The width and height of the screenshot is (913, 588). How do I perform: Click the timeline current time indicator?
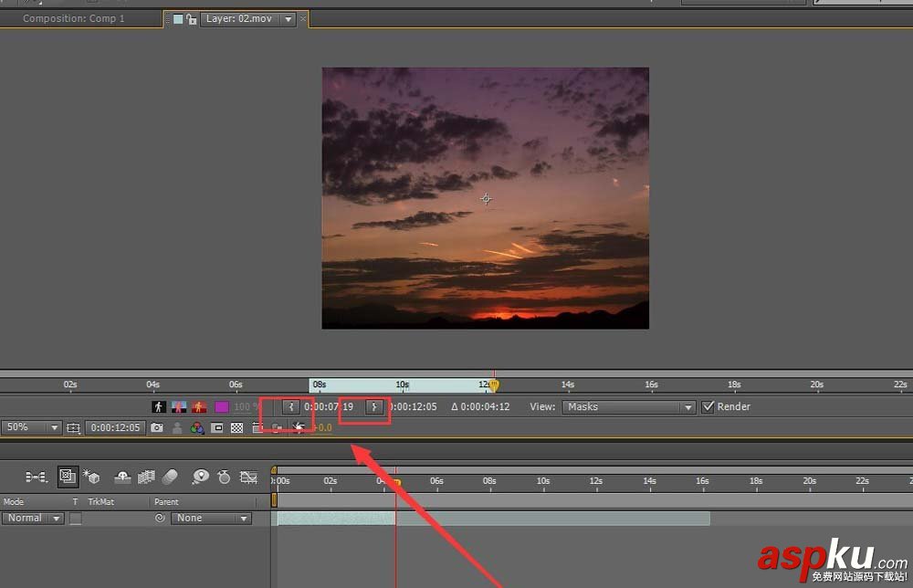396,482
